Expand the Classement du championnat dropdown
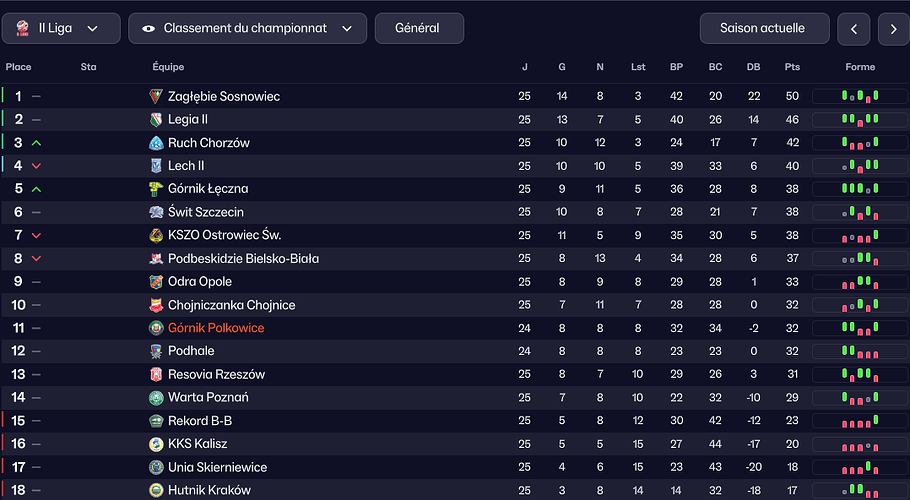Viewport: 910px width, 500px height. click(x=248, y=29)
